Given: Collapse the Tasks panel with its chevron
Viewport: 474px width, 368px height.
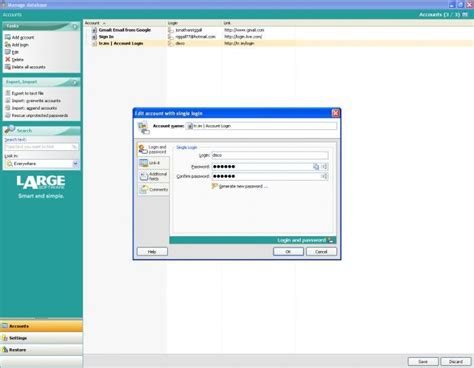Looking at the screenshot, I should 75,26.
